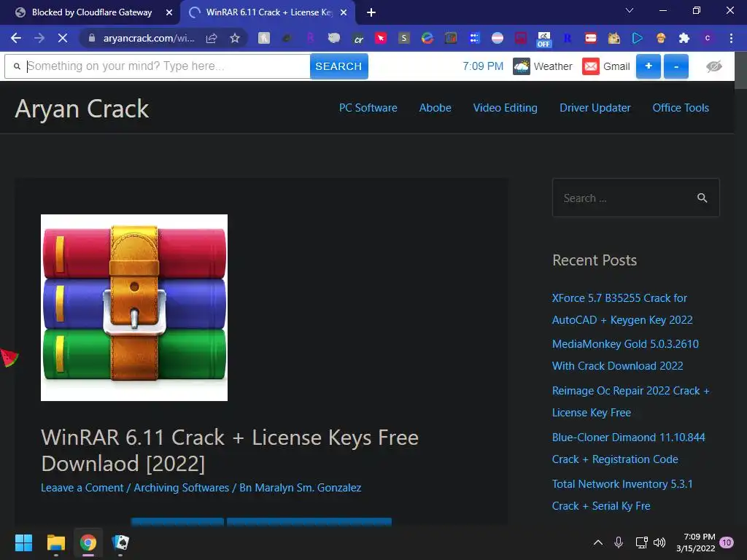Open the gray 'S' extension
Image resolution: width=747 pixels, height=560 pixels.
(x=404, y=38)
